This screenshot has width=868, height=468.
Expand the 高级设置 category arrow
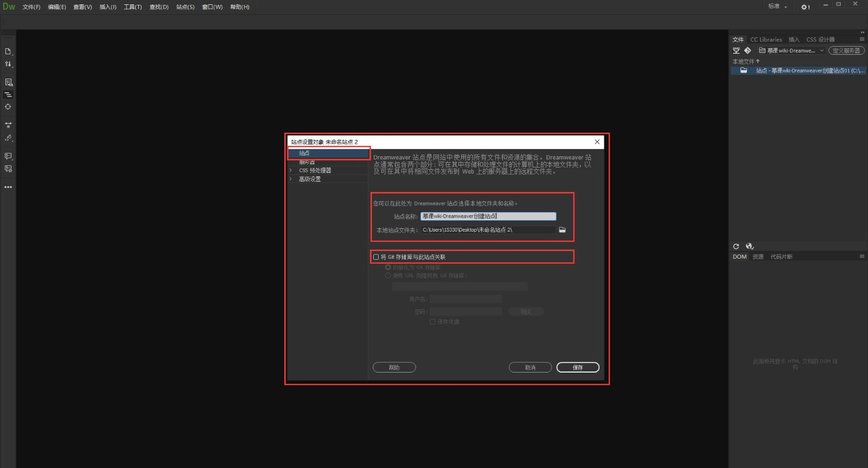pyautogui.click(x=291, y=179)
